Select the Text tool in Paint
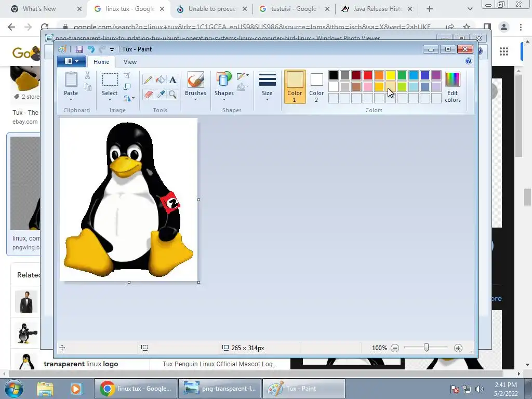This screenshot has width=532, height=399. pos(172,79)
